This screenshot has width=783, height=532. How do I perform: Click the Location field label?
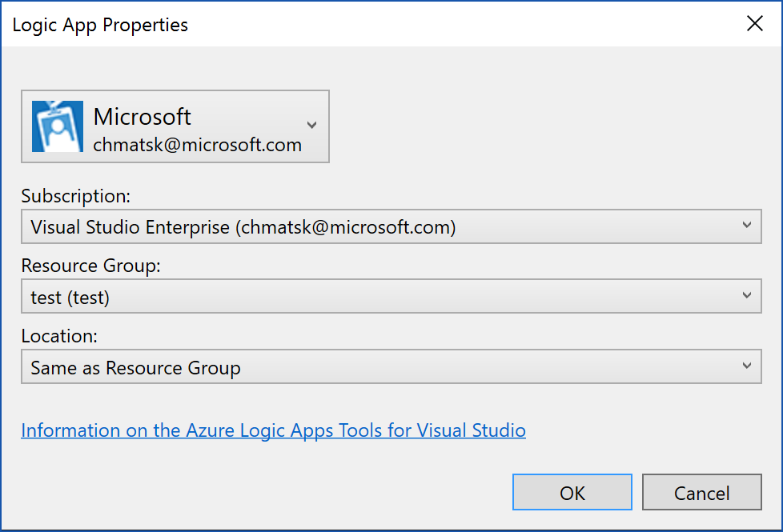pyautogui.click(x=59, y=336)
